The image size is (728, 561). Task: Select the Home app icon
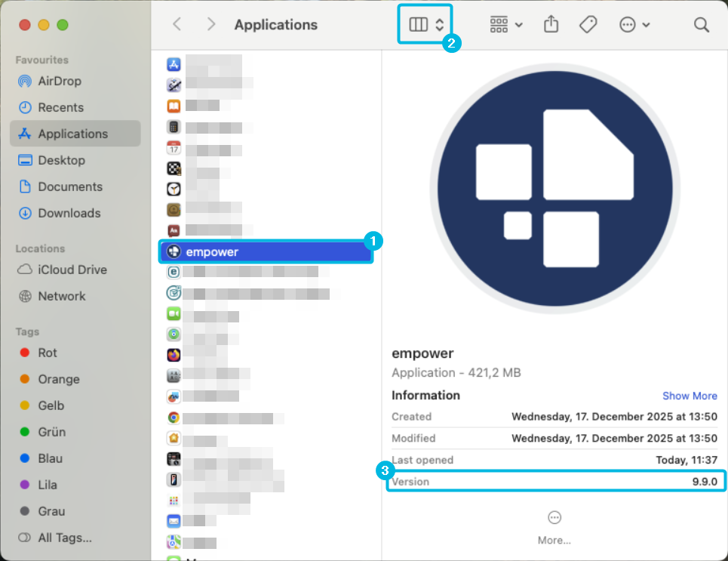pyautogui.click(x=174, y=438)
